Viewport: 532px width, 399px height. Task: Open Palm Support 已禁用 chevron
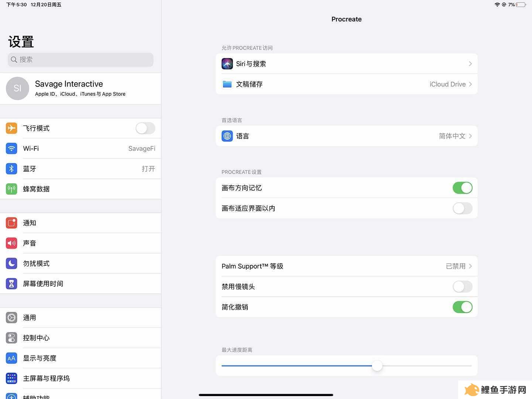point(470,266)
